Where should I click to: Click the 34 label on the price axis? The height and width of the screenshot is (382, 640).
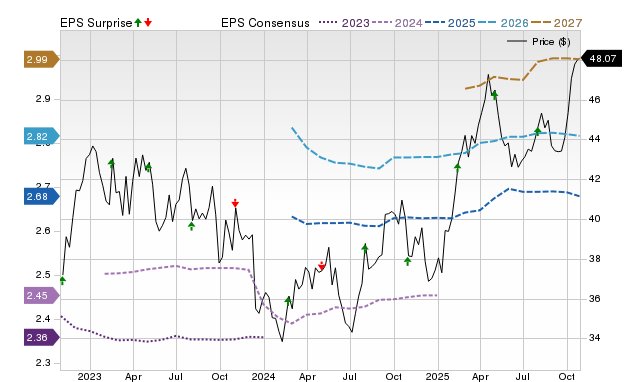pos(595,338)
